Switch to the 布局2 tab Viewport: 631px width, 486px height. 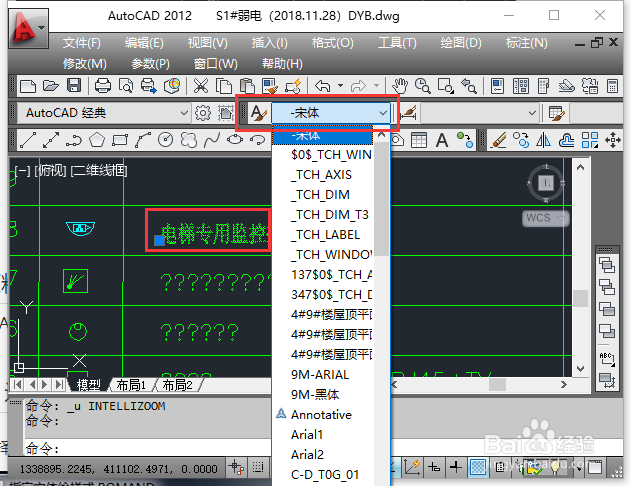177,385
